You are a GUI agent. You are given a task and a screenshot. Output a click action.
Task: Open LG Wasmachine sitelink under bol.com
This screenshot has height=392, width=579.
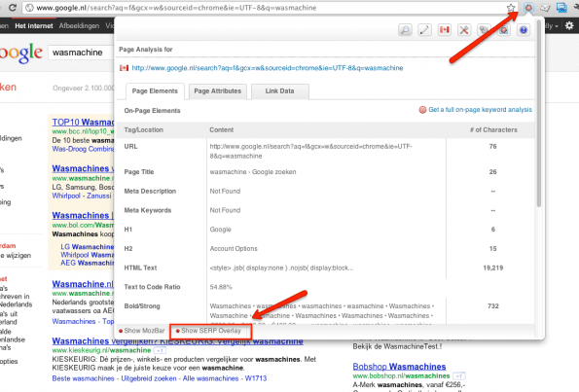point(88,246)
